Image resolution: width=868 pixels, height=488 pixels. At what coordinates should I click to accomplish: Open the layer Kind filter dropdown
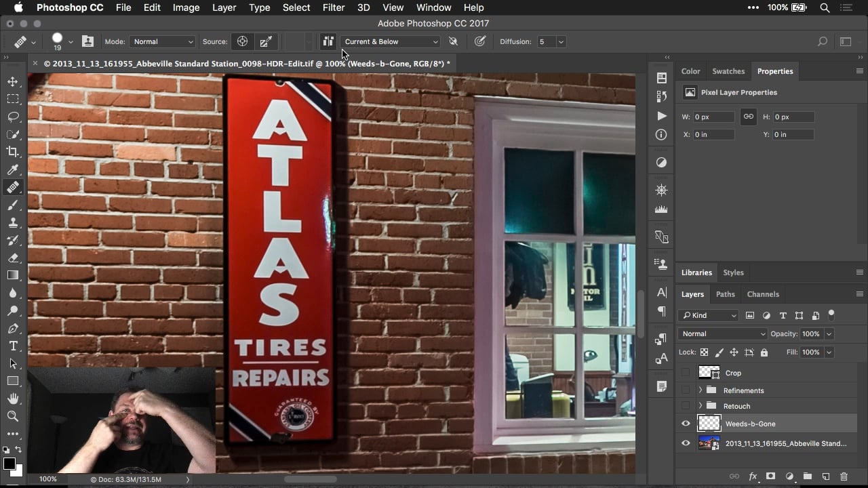pyautogui.click(x=709, y=315)
